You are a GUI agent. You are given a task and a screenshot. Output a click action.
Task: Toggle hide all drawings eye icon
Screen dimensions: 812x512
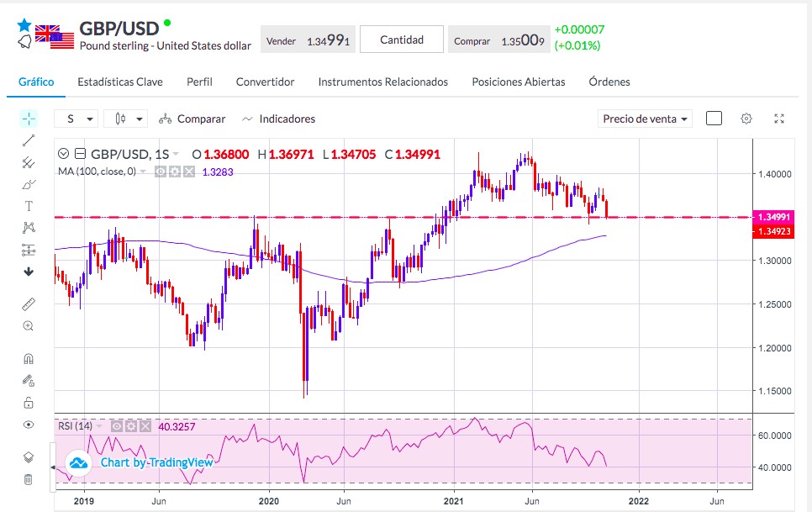[x=29, y=425]
